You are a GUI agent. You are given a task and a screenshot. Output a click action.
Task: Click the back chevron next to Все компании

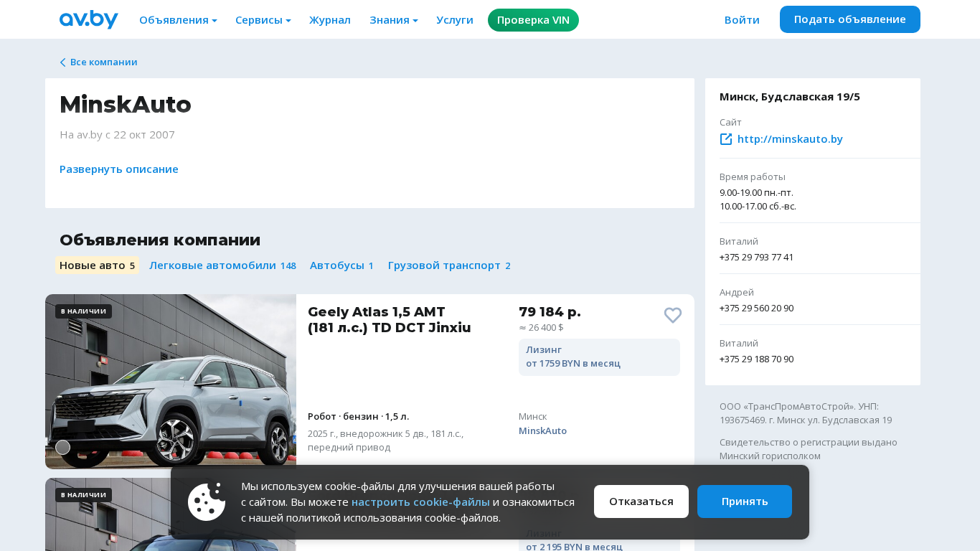[x=63, y=62]
